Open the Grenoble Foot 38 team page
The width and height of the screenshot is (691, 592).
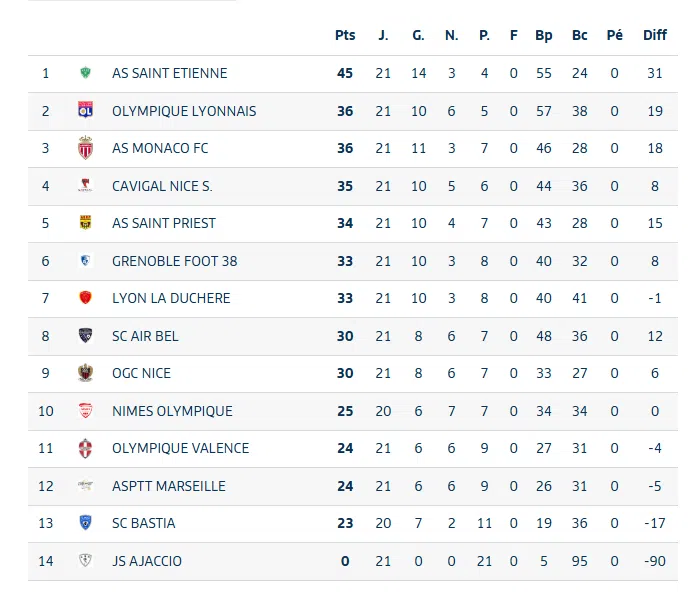click(x=174, y=261)
